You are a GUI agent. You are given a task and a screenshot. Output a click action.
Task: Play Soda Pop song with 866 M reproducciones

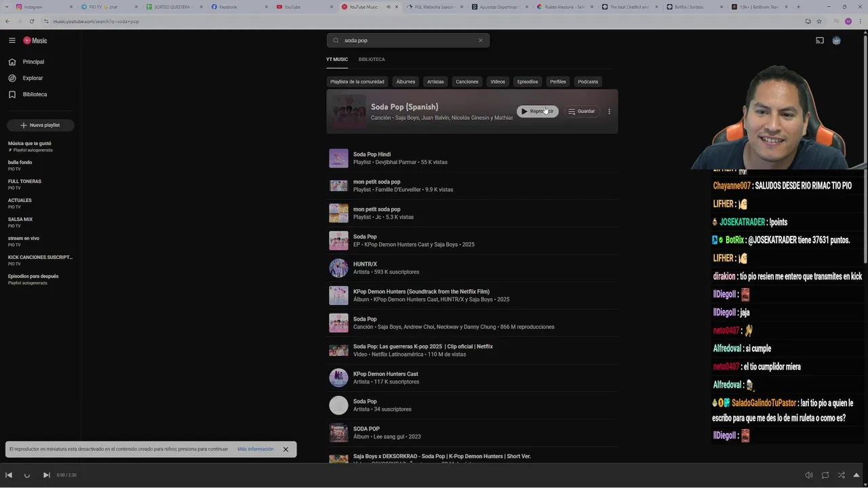[x=472, y=323]
